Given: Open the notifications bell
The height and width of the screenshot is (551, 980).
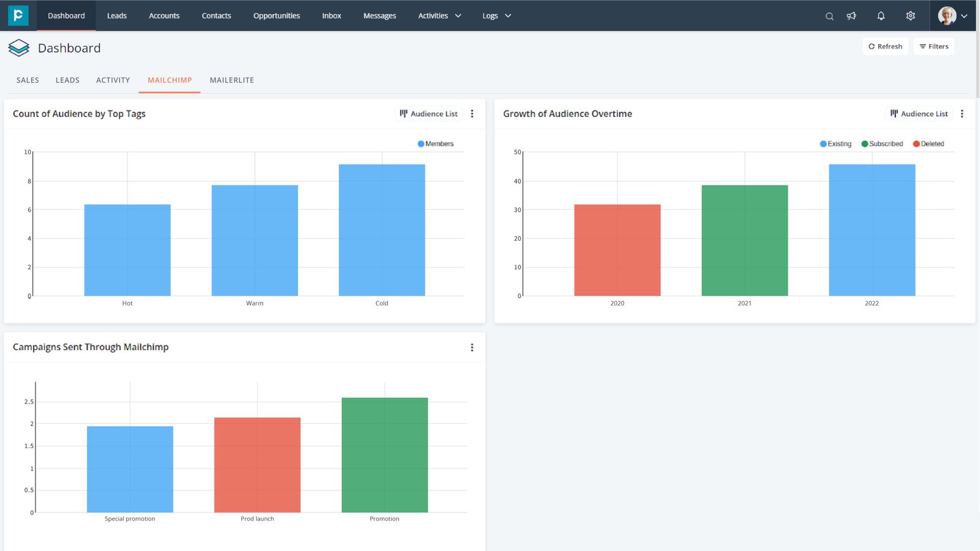Looking at the screenshot, I should pyautogui.click(x=881, y=16).
